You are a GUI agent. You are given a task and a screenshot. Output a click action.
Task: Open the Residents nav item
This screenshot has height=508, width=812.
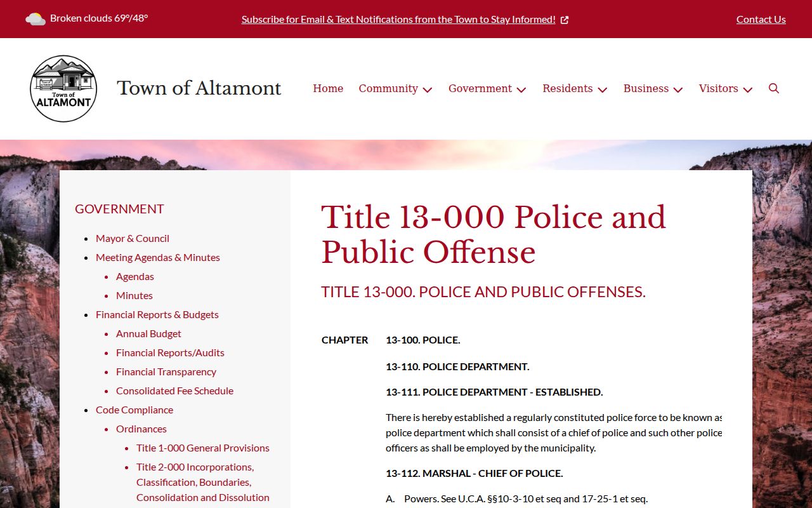(568, 88)
